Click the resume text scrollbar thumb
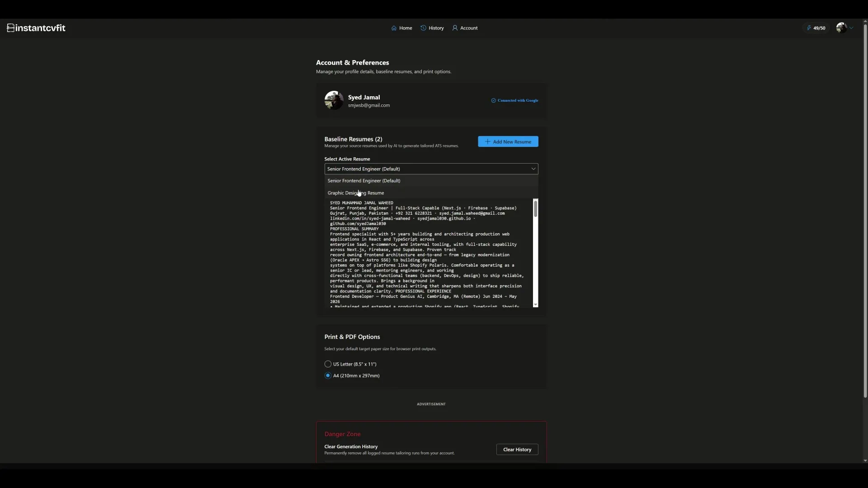The image size is (868, 488). click(x=536, y=209)
